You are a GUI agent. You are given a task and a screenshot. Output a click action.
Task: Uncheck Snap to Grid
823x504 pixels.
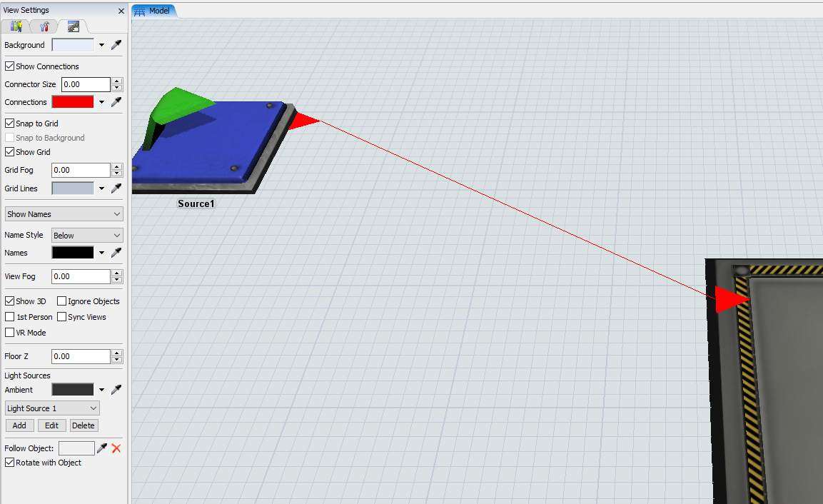[x=10, y=124]
